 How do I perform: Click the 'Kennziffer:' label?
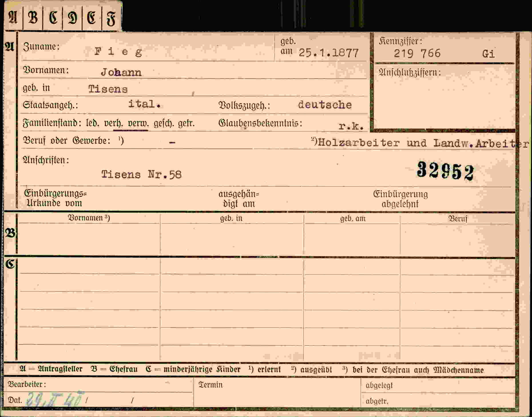click(400, 41)
